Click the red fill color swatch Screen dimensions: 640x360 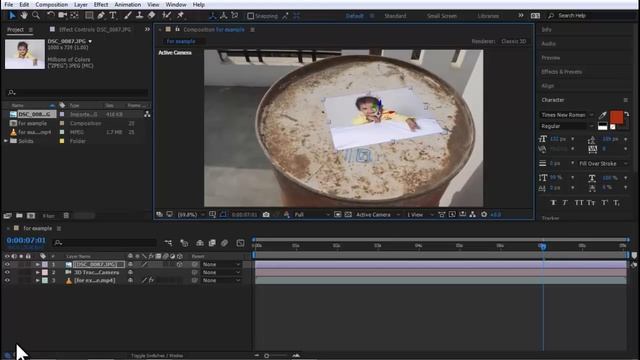tap(616, 117)
